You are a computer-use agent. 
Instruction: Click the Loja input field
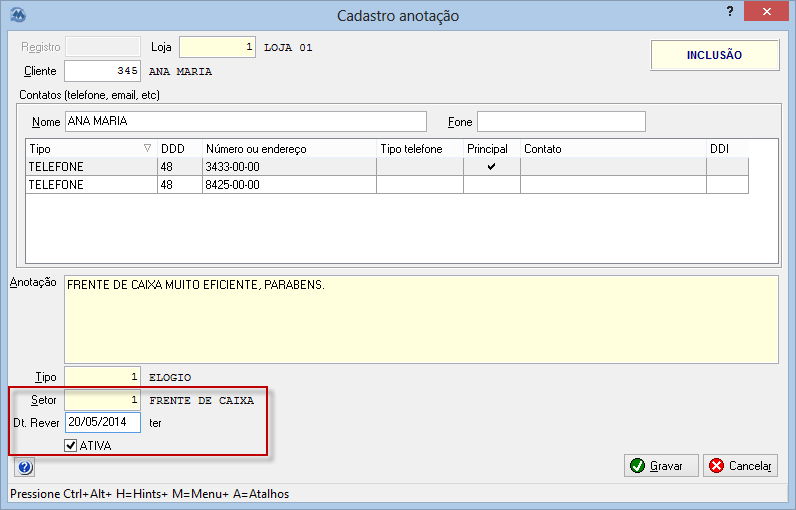(x=217, y=47)
